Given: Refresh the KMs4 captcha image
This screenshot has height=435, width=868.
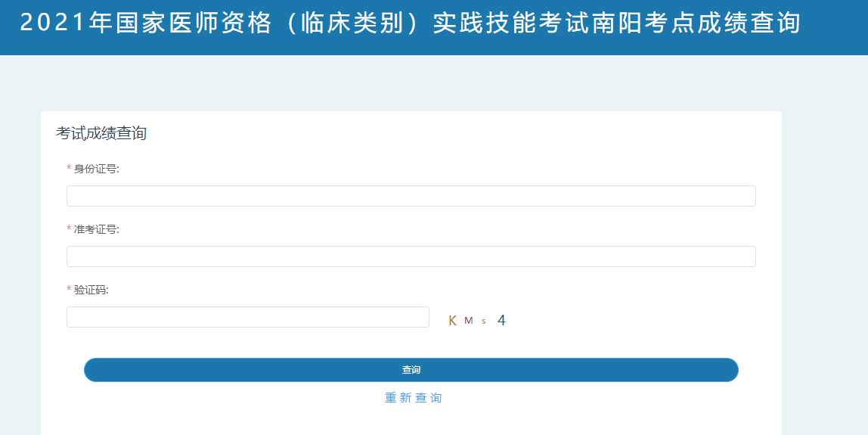Looking at the screenshot, I should (477, 321).
